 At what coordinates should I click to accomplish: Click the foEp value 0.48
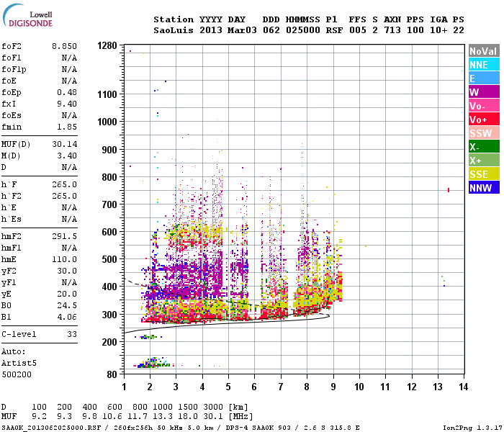(67, 92)
